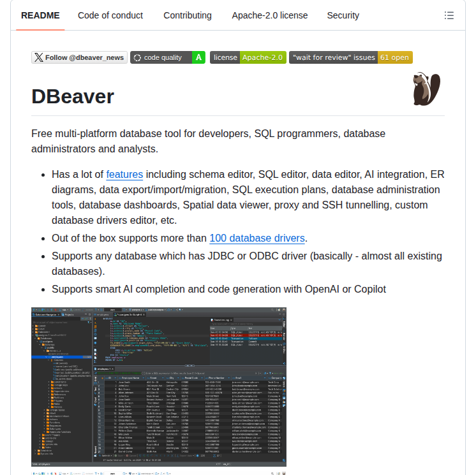Open the README outline menu icon
This screenshot has width=476, height=475.
pyautogui.click(x=449, y=15)
